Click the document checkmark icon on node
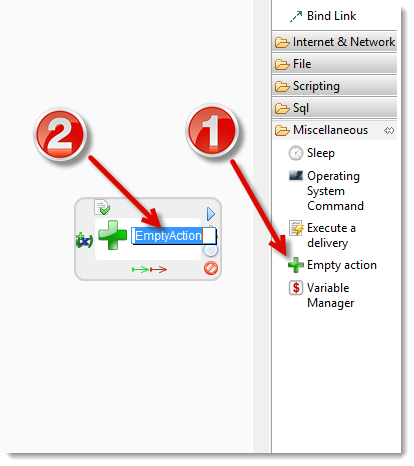The height and width of the screenshot is (466, 414). pos(102,207)
